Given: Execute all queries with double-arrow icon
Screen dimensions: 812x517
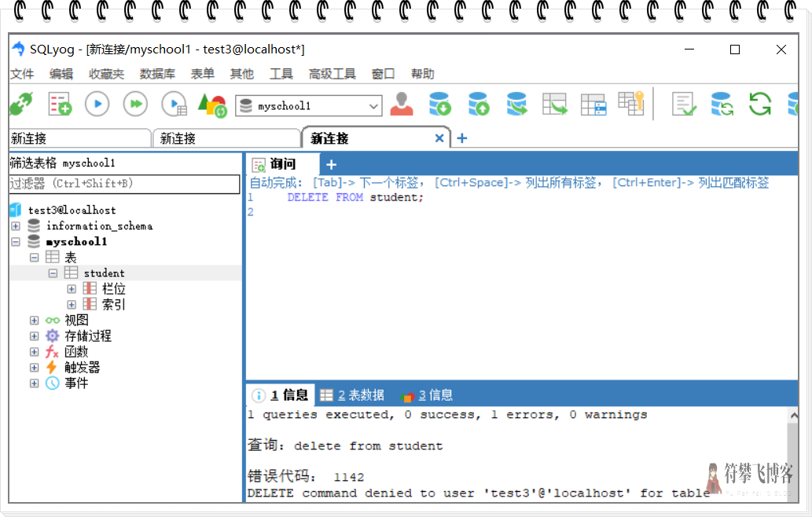Looking at the screenshot, I should pyautogui.click(x=135, y=104).
